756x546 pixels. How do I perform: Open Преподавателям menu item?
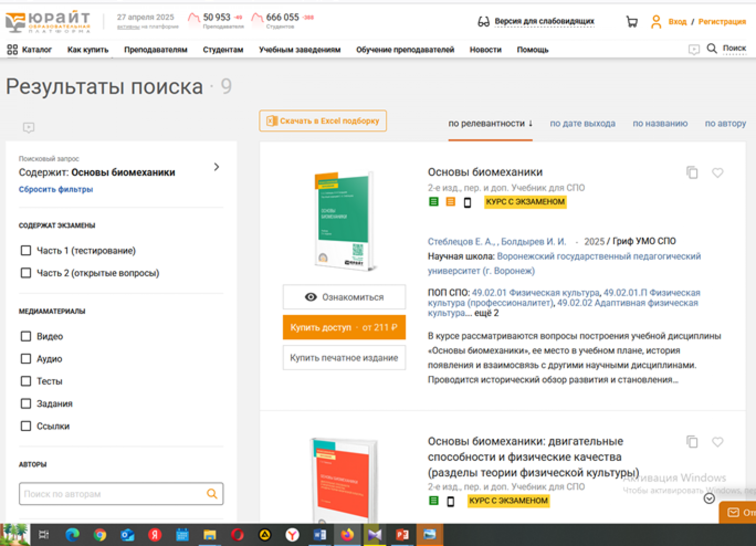(x=155, y=50)
